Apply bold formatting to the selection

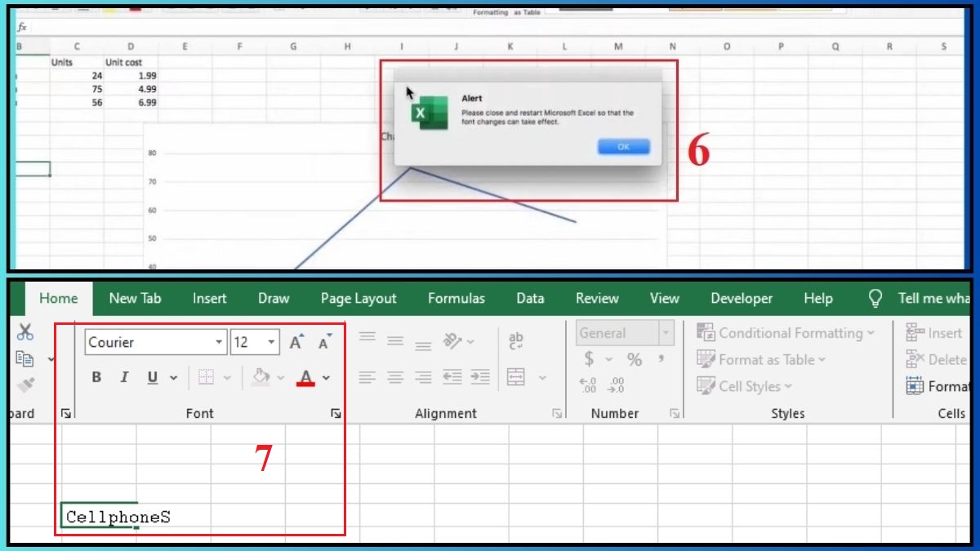click(x=96, y=377)
